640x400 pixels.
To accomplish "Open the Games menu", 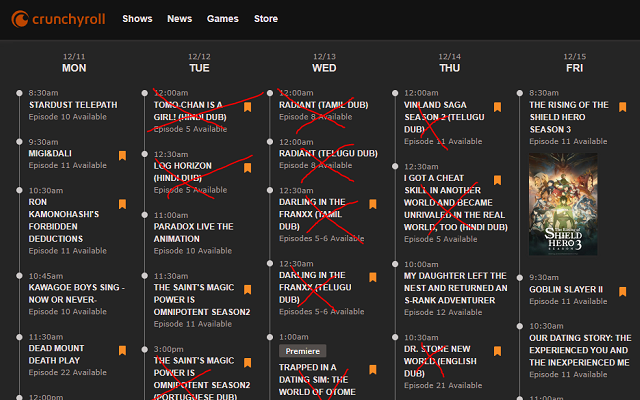I will point(222,19).
